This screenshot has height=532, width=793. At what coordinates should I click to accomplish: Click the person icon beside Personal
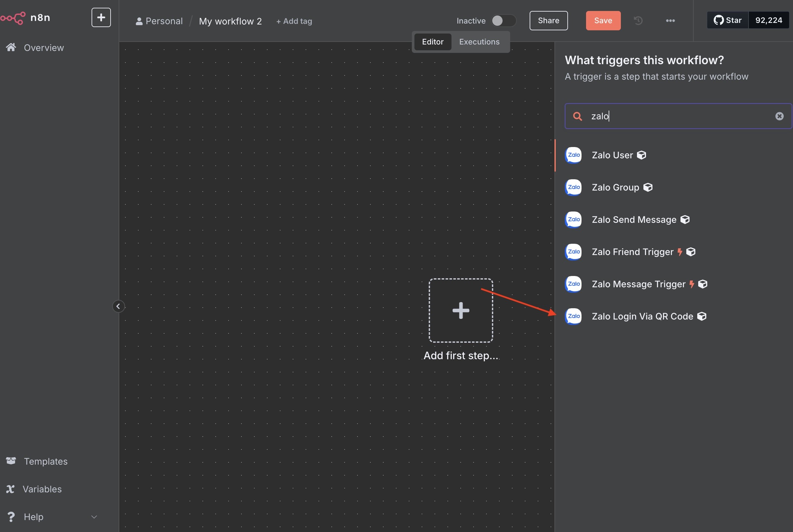(139, 21)
